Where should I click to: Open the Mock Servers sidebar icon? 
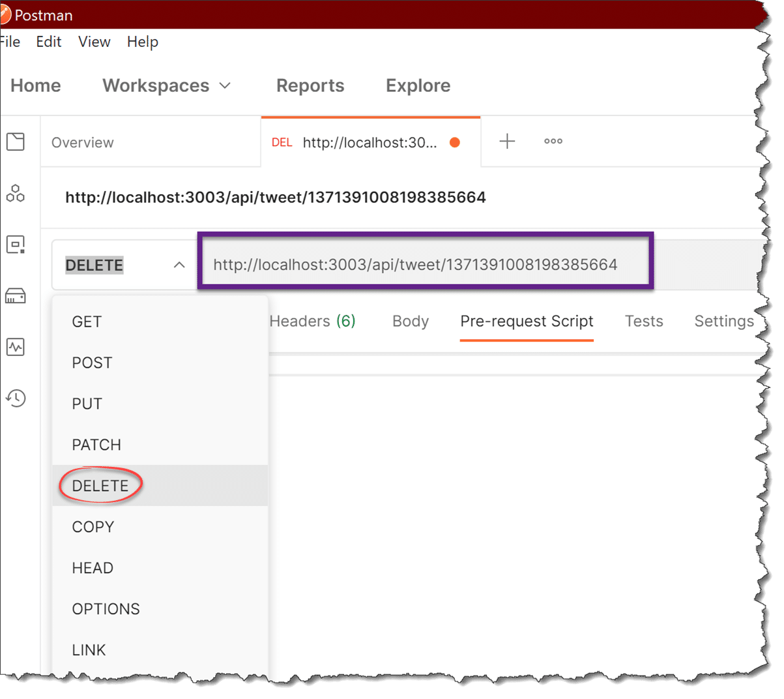pos(16,296)
